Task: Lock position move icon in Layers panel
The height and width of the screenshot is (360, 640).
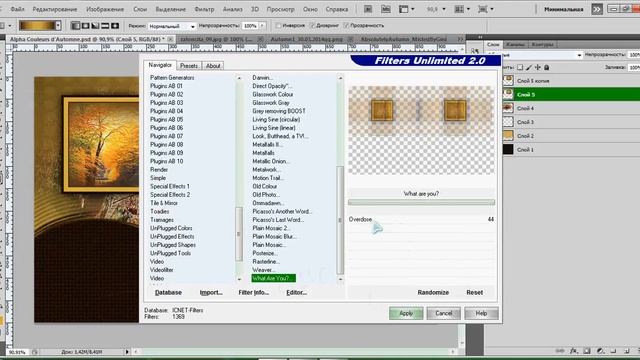Action: (x=538, y=67)
